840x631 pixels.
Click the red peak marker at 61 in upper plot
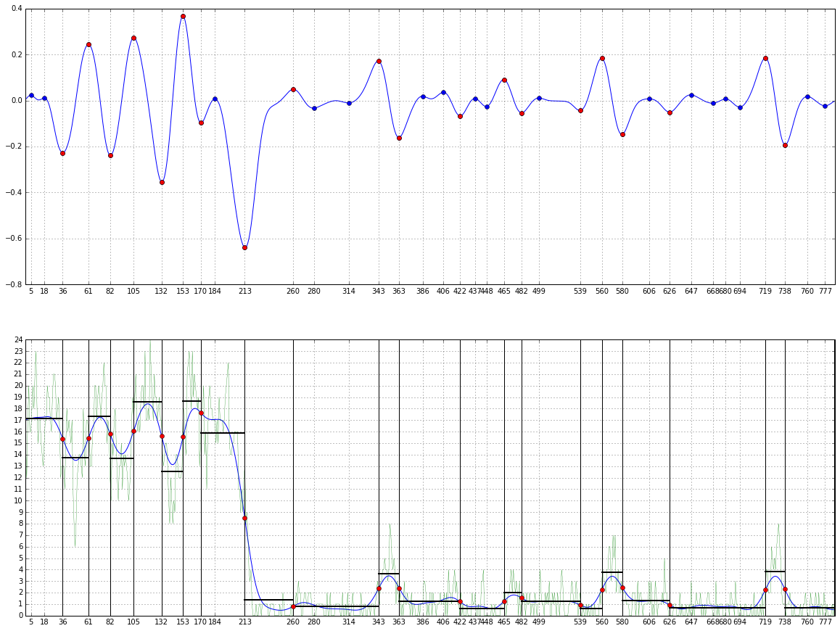[89, 44]
